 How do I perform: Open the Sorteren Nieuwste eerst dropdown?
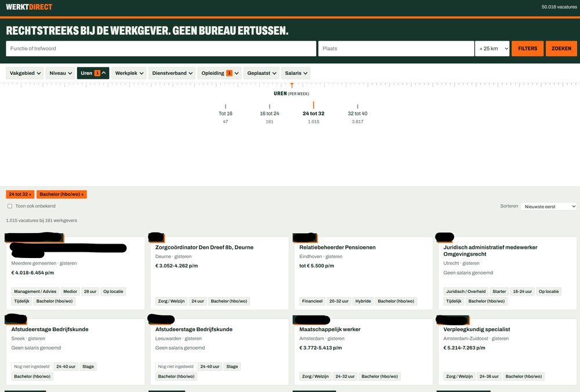pos(549,206)
